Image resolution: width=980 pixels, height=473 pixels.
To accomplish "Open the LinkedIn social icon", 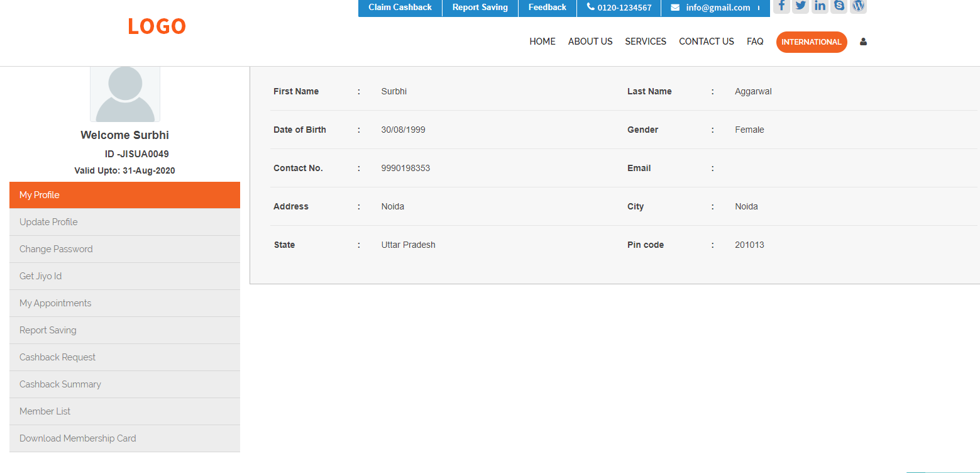I will click(819, 6).
